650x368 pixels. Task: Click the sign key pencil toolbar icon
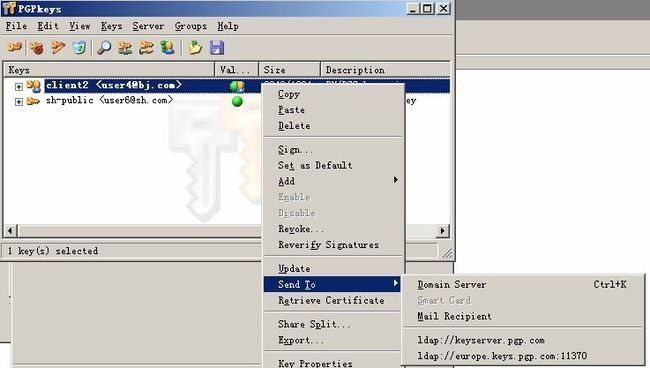pyautogui.click(x=58, y=48)
